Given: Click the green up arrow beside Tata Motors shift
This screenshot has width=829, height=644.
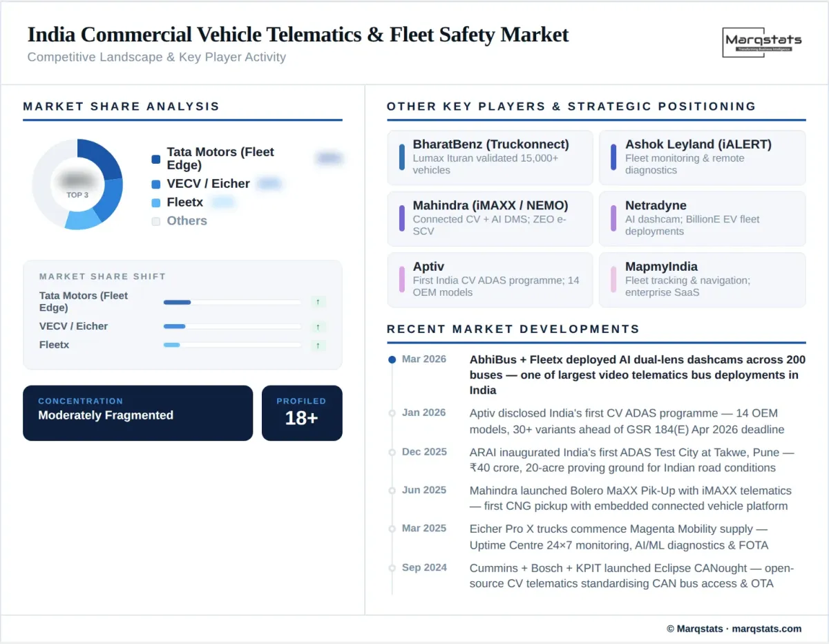Looking at the screenshot, I should click(x=318, y=302).
